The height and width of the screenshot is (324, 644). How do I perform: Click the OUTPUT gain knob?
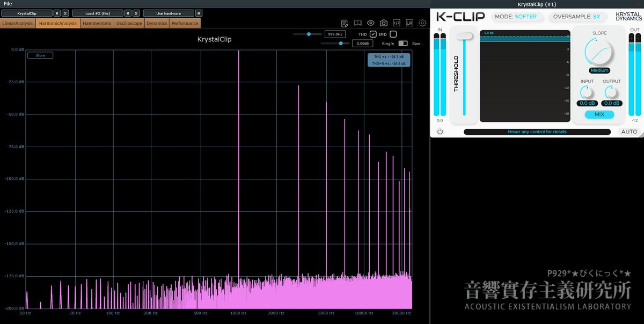(x=611, y=92)
